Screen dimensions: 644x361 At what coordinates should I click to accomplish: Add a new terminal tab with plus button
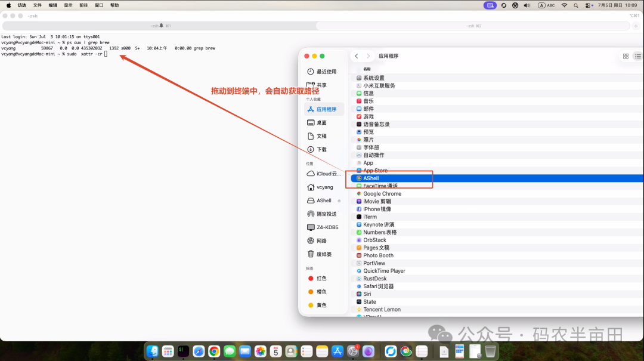636,26
